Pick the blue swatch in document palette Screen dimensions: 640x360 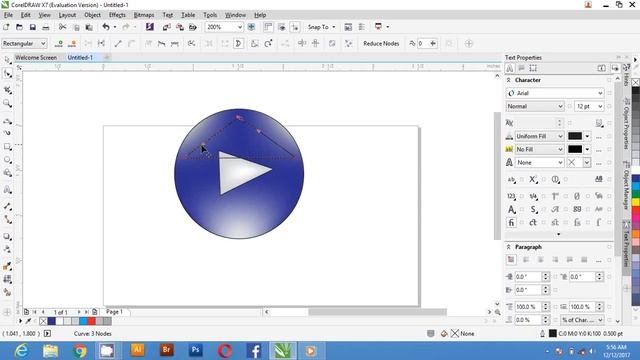pos(52,321)
